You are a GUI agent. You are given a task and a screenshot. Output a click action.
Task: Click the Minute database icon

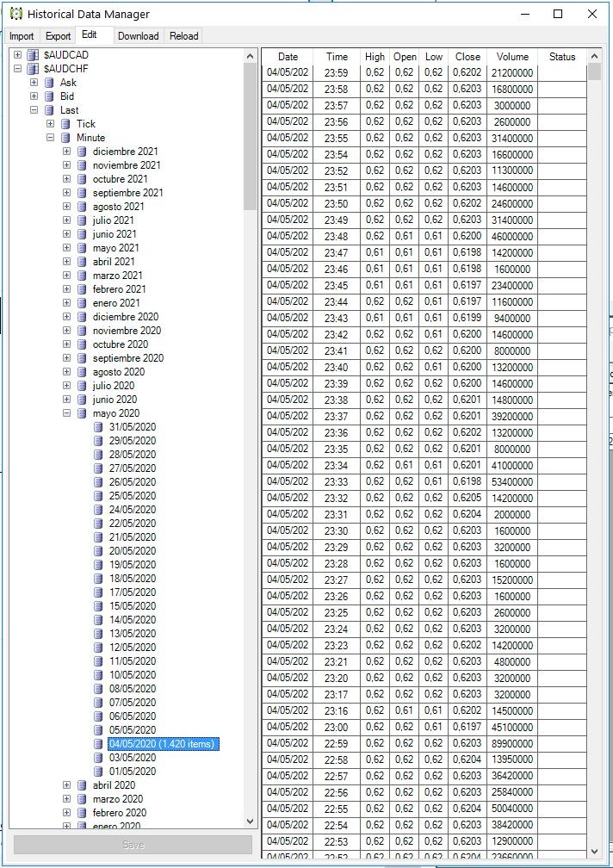coord(65,137)
